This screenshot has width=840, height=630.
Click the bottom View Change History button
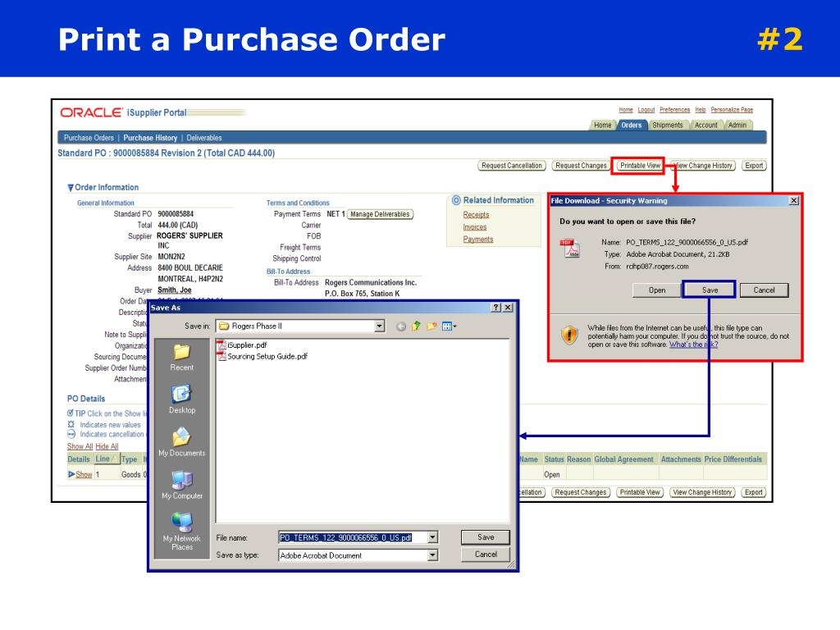702,492
